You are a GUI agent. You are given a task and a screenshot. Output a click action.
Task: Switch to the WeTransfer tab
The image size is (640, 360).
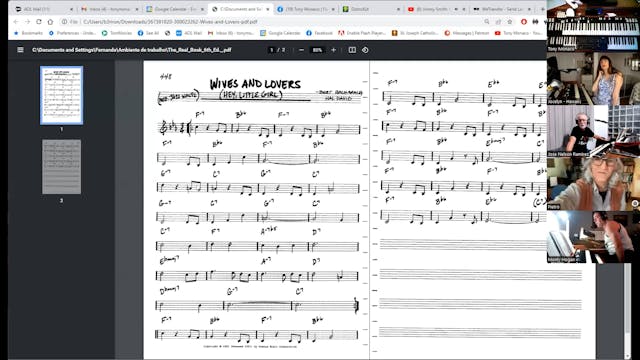[502, 9]
